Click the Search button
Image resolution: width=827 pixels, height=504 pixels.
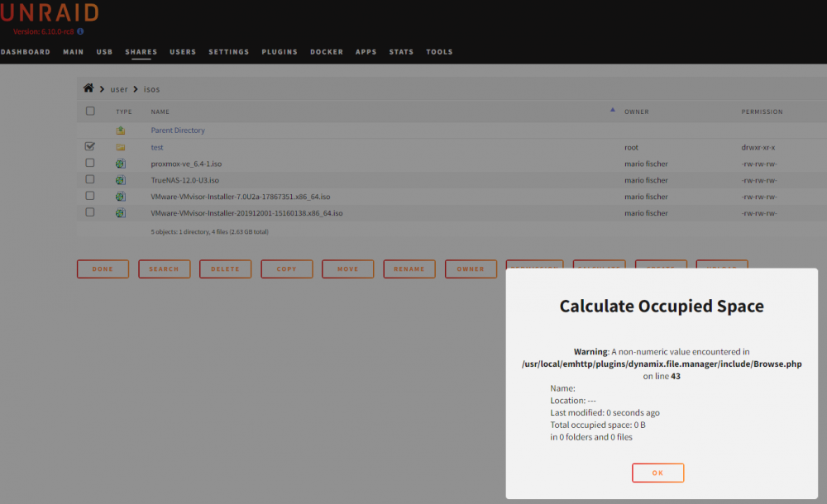(164, 269)
